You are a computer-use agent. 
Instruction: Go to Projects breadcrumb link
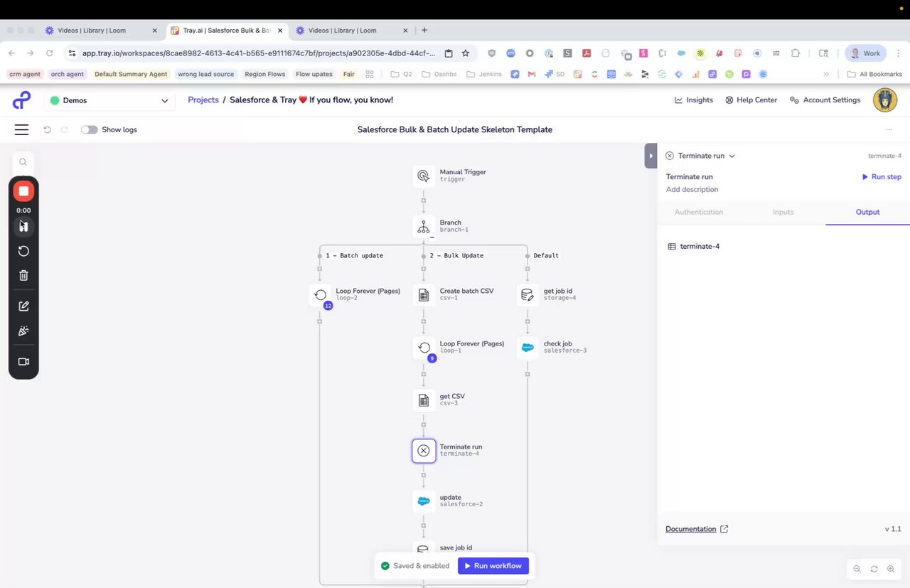click(x=203, y=100)
